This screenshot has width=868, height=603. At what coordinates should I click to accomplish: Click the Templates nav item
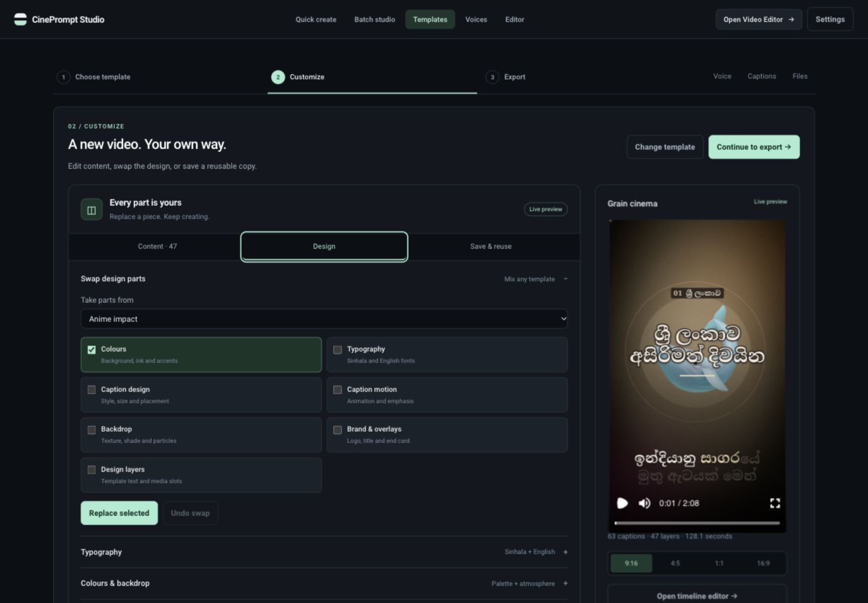click(430, 19)
